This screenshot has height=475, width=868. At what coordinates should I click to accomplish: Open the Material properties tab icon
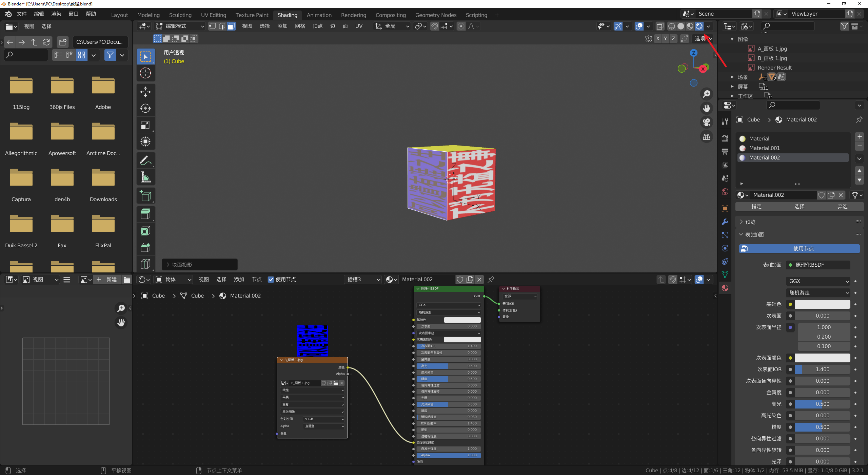pyautogui.click(x=725, y=288)
